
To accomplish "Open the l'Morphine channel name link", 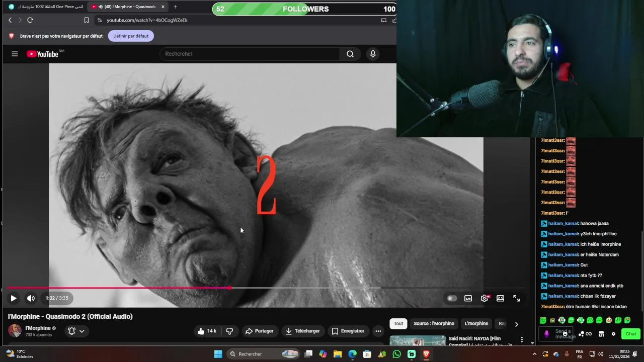I will click(38, 328).
